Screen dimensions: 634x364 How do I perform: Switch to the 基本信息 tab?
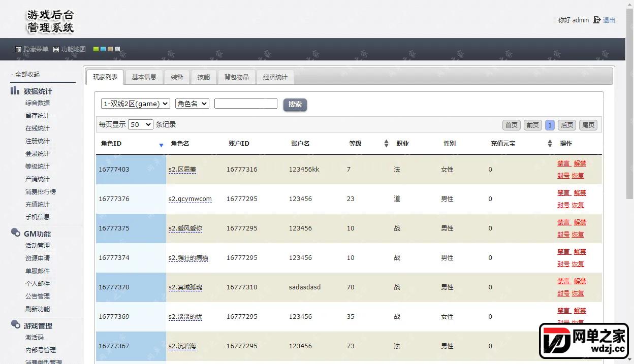coord(144,77)
